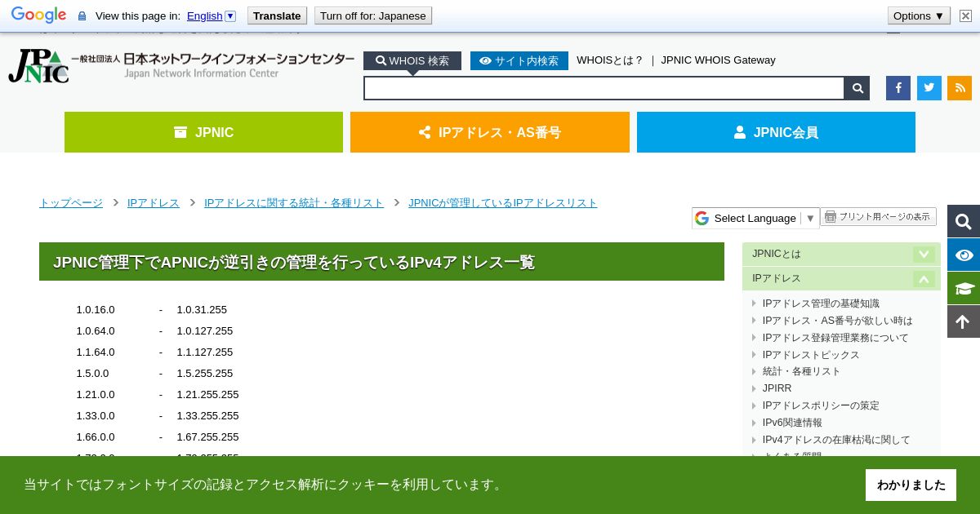The height and width of the screenshot is (514, 980).
Task: Jump to page top with arrow button
Action: click(x=964, y=321)
